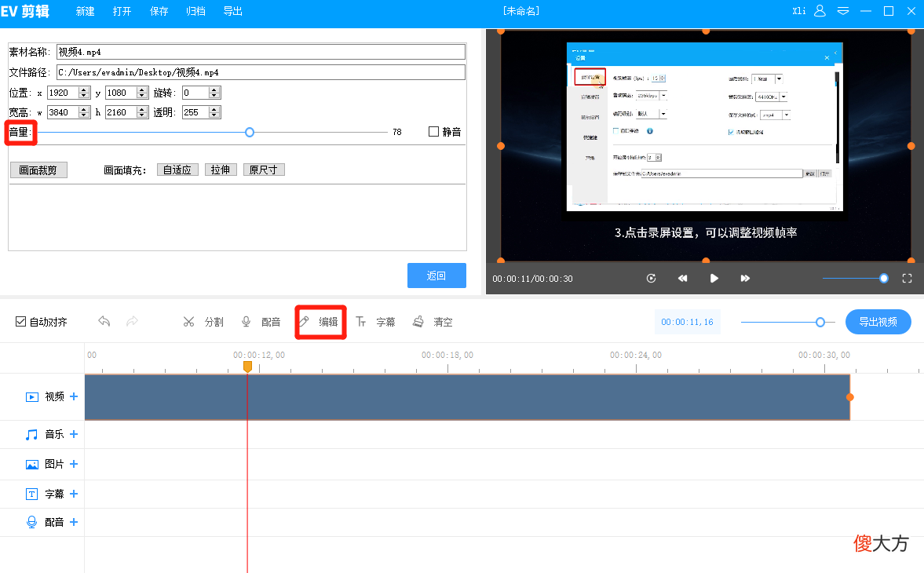
Task: Click the undo arrow icon
Action: click(x=104, y=322)
